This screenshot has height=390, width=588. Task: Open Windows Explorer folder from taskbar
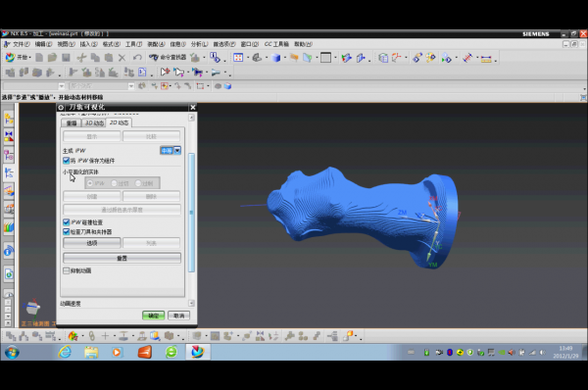91,352
